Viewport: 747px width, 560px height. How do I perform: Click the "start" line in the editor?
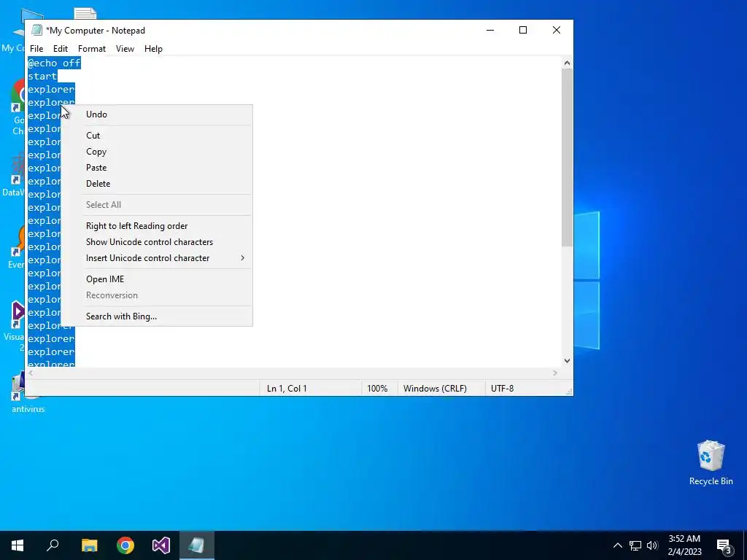click(42, 76)
